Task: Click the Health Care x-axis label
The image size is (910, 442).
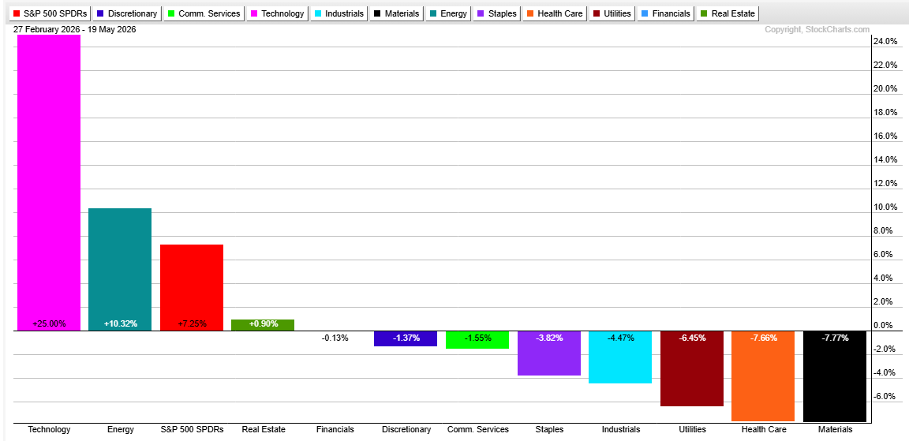Action: coord(764,430)
